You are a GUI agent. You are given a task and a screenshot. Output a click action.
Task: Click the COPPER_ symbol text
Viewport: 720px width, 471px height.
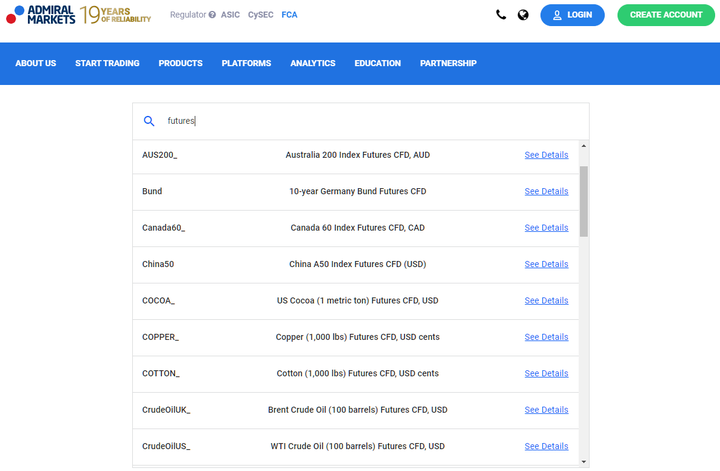pyautogui.click(x=160, y=337)
